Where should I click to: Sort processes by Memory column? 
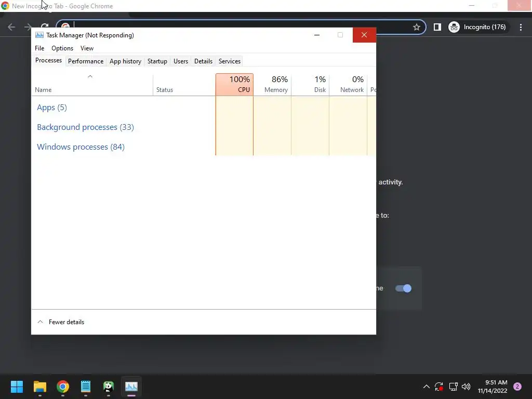(272, 85)
